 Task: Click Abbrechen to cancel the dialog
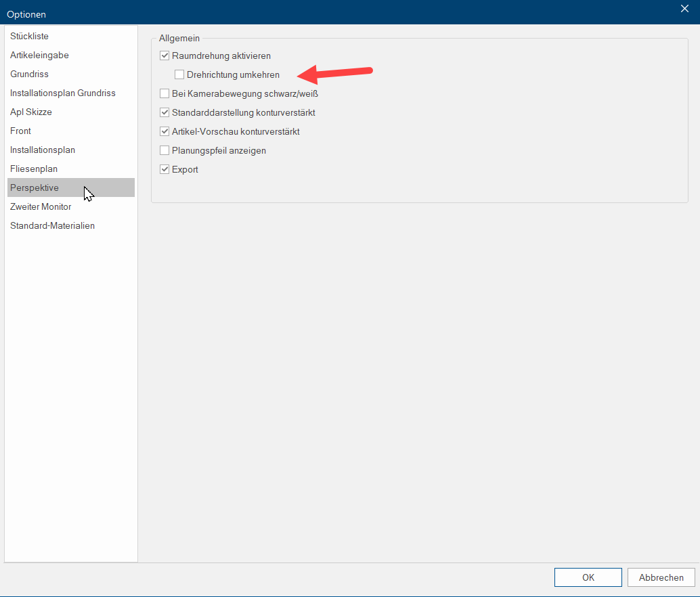click(661, 577)
